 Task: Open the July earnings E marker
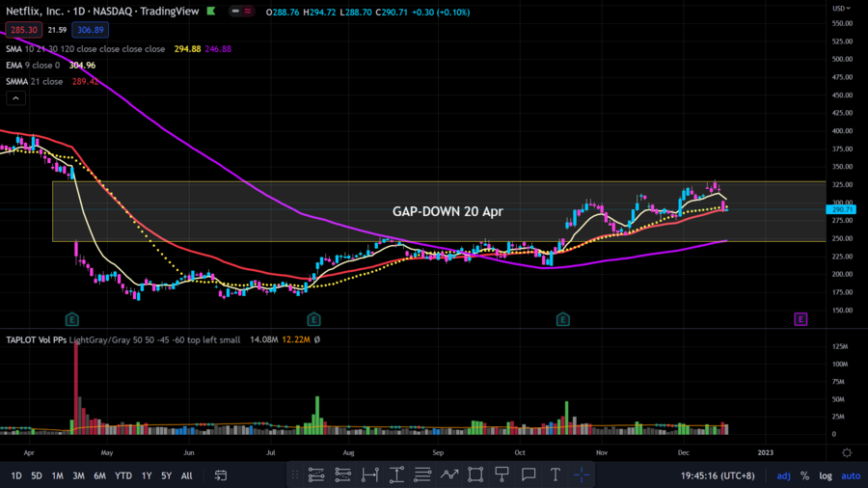[313, 319]
